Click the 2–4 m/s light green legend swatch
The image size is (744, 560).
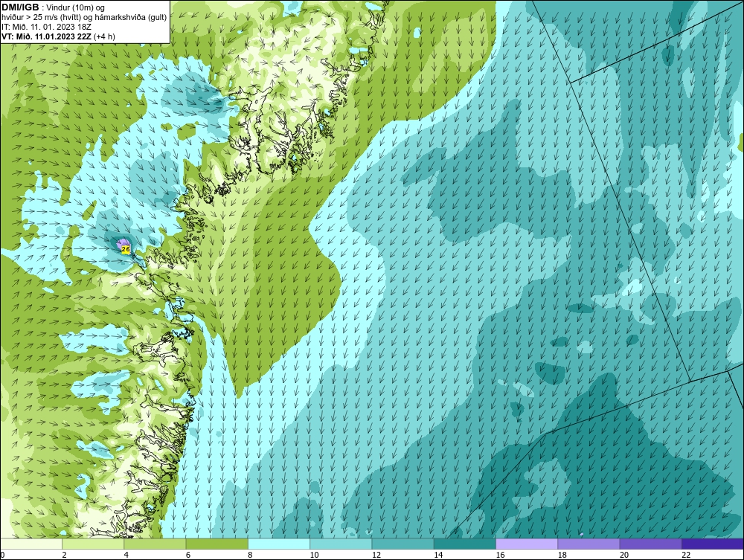(93, 544)
